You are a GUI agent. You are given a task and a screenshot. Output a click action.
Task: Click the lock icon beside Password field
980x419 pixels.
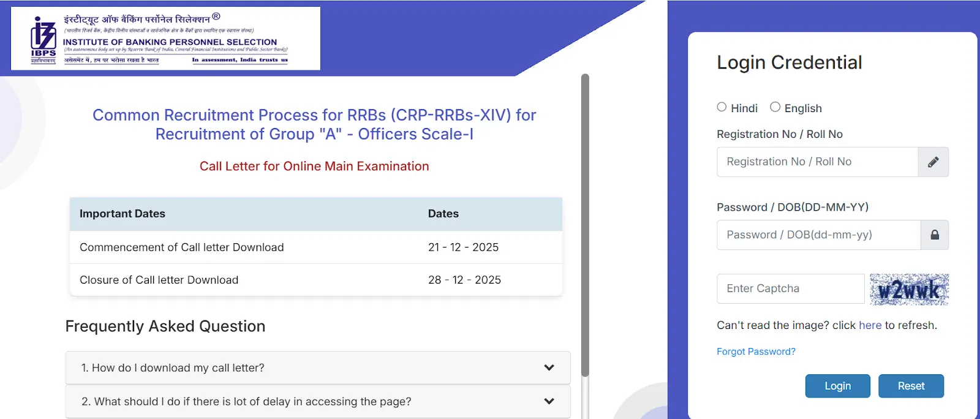pos(935,235)
